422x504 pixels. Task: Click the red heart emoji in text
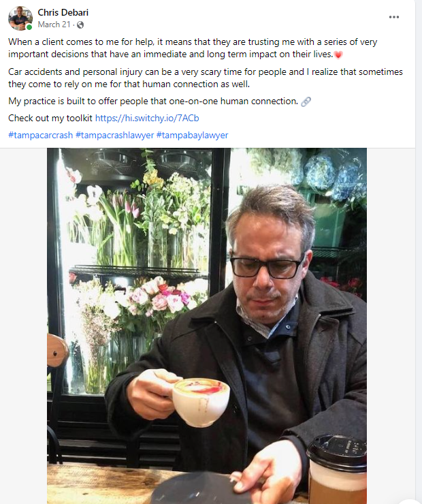click(x=338, y=54)
